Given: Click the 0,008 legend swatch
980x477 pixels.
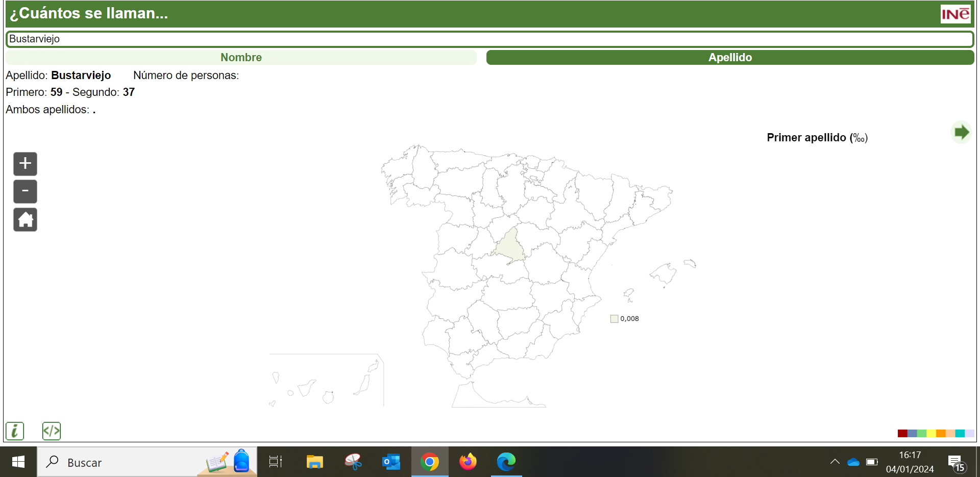Looking at the screenshot, I should coord(614,318).
